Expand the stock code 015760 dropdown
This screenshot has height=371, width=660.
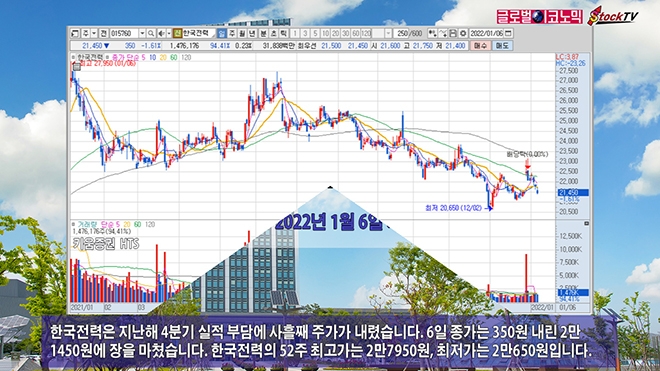coord(142,33)
